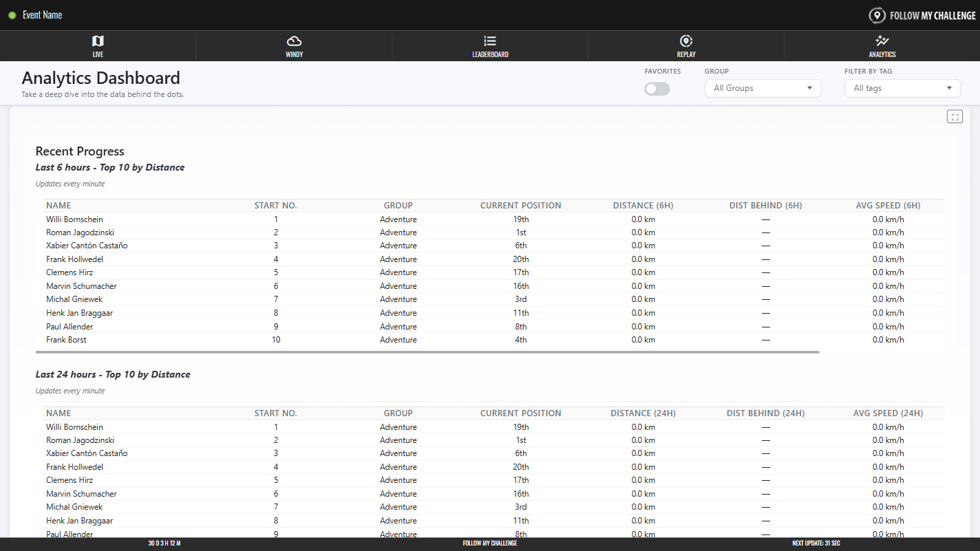Open the All tags filter dropdown
Viewport: 980px width, 551px height.
click(902, 88)
